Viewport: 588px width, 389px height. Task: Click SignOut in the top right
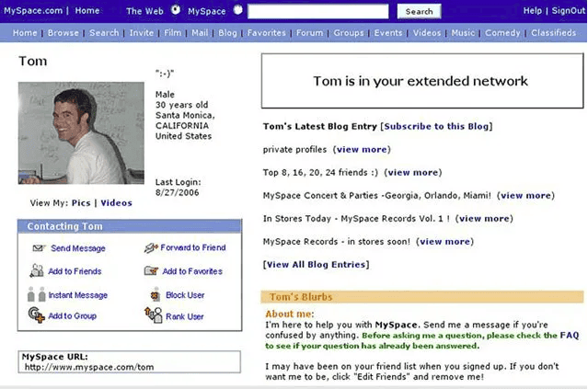click(x=568, y=11)
